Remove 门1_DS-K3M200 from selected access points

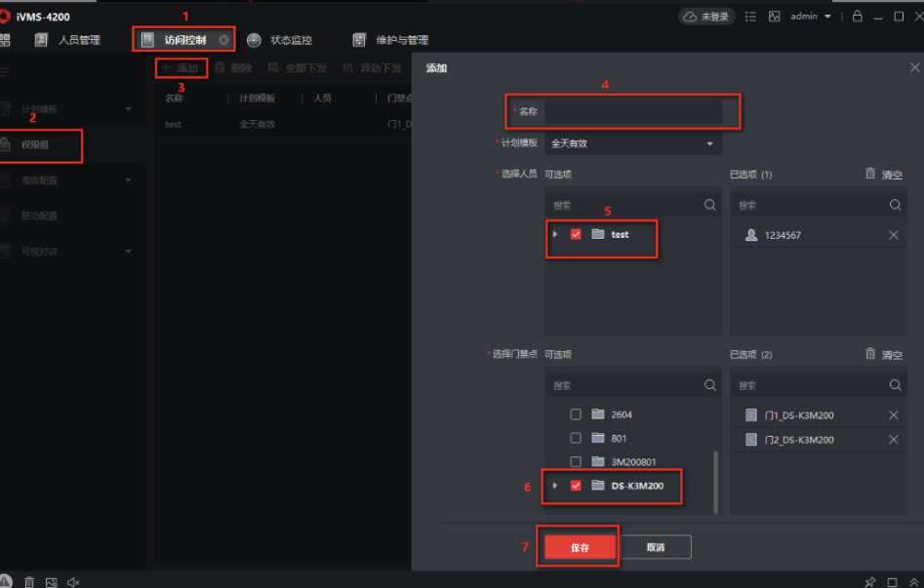[x=893, y=415]
